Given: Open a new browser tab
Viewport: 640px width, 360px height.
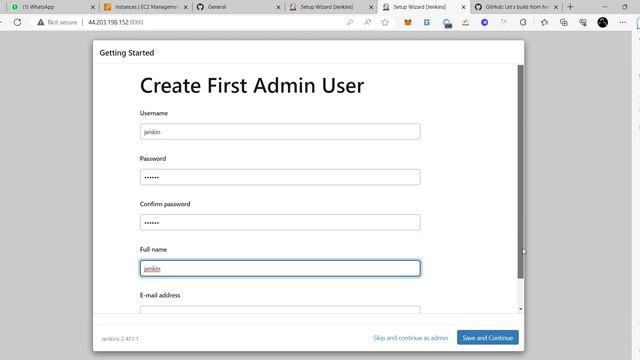Looking at the screenshot, I should click(x=570, y=7).
